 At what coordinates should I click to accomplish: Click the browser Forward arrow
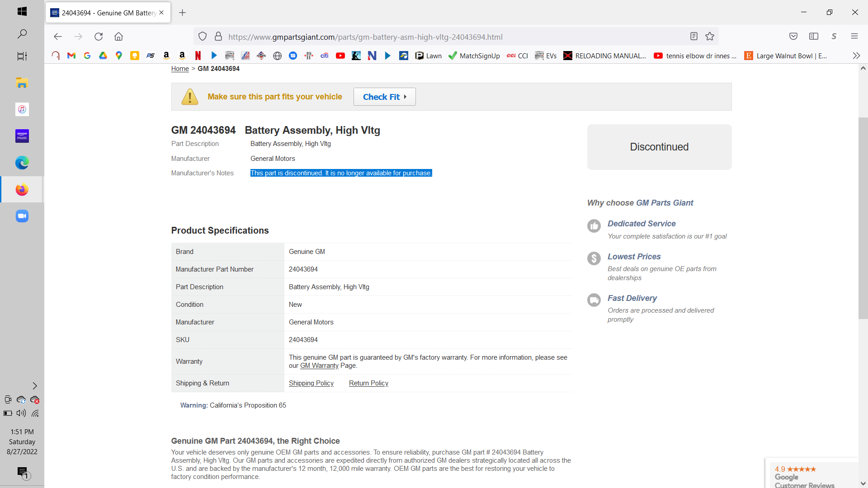pyautogui.click(x=78, y=37)
